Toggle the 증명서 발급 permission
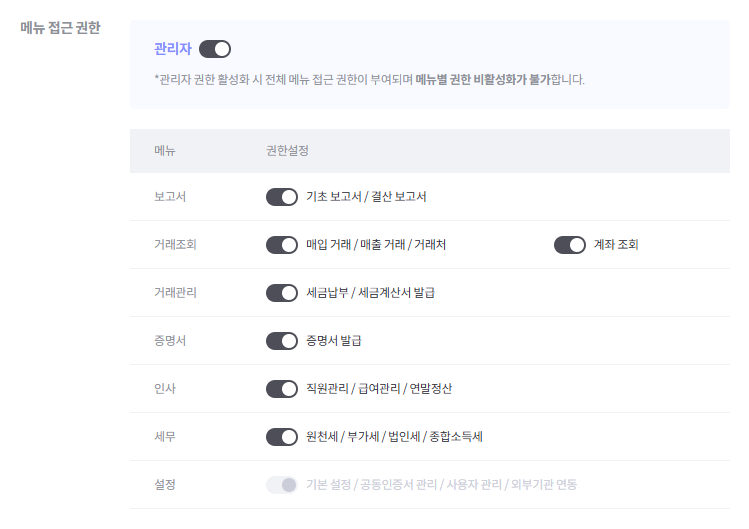 pyautogui.click(x=282, y=341)
